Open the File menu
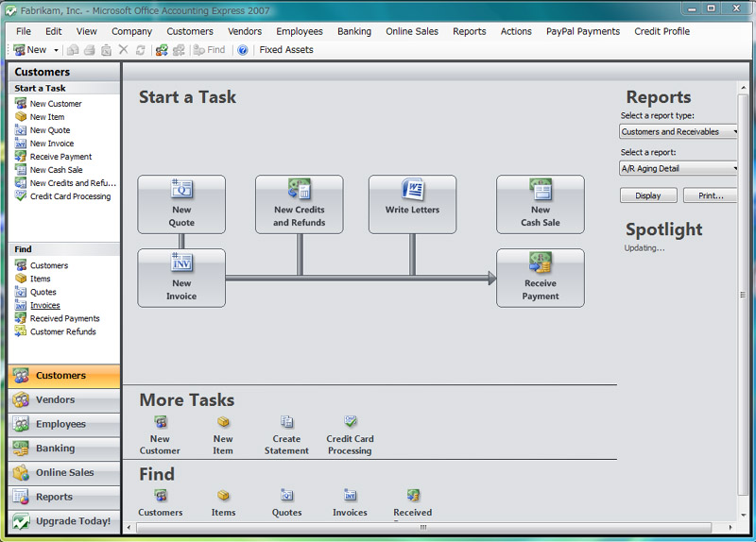 [23, 31]
